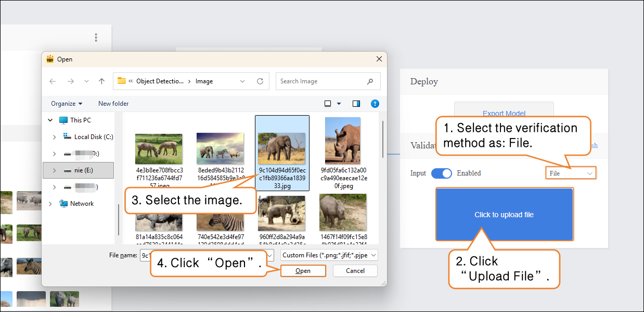Open the Organize menu
The image size is (644, 312).
pyautogui.click(x=66, y=104)
